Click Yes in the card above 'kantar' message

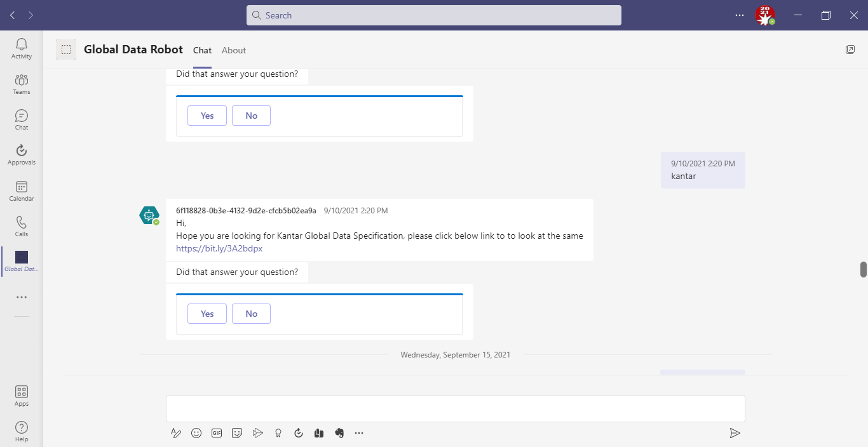coord(207,116)
